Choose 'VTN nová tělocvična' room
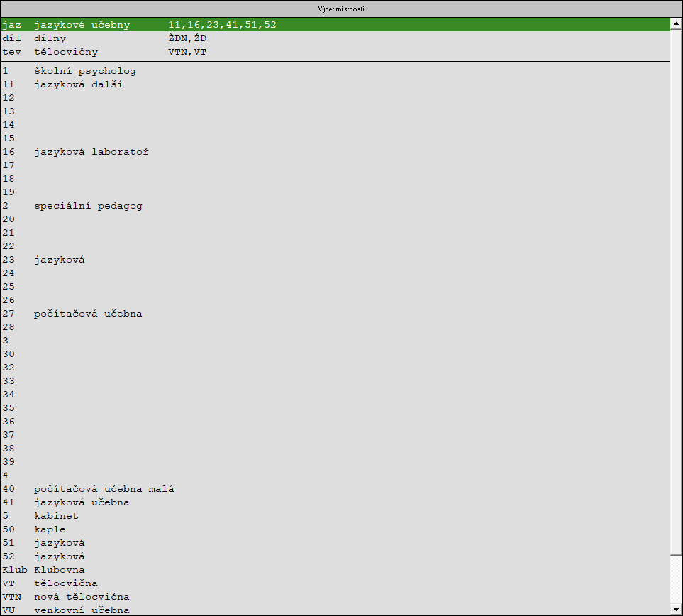Viewport: 683px width, 616px height. 82,597
